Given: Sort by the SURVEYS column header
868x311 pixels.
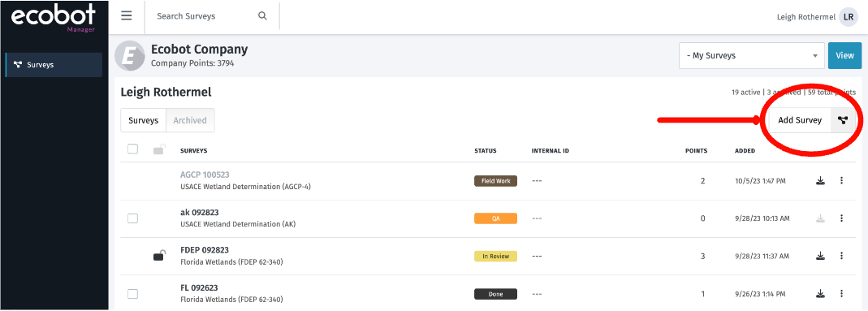Looking at the screenshot, I should point(194,150).
